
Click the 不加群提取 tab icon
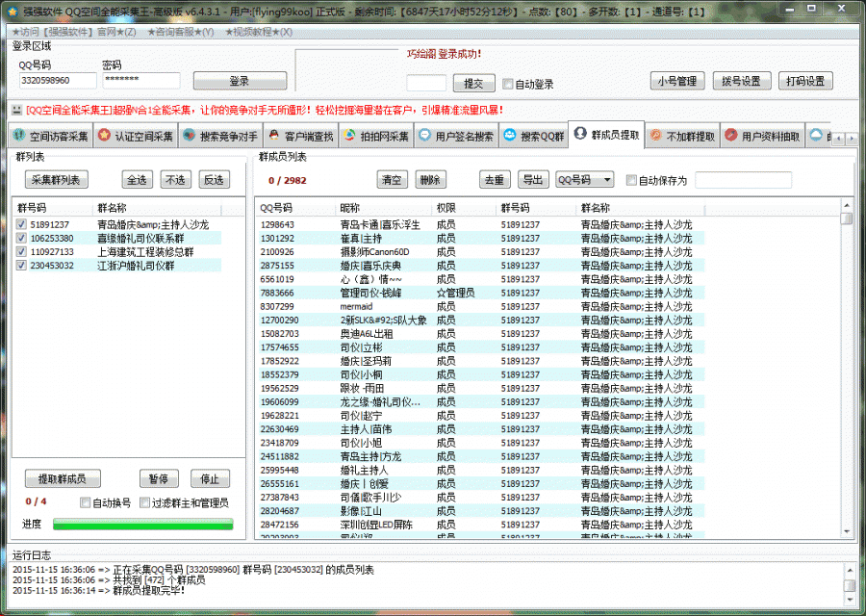655,136
